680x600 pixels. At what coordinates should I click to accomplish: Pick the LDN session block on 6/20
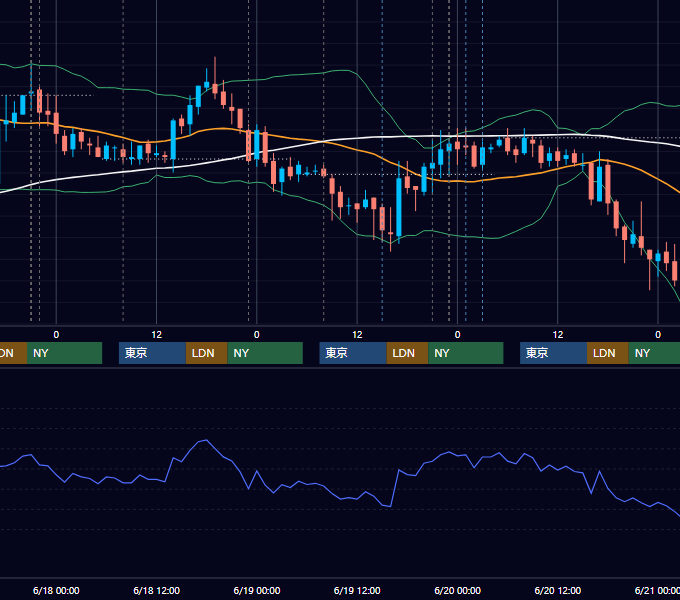pos(608,353)
